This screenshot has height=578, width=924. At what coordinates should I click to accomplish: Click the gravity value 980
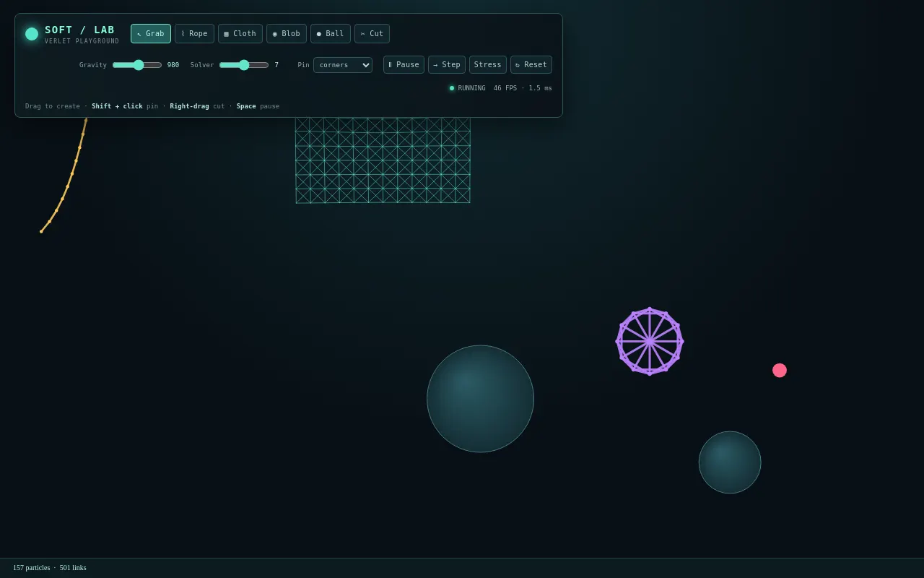point(173,65)
